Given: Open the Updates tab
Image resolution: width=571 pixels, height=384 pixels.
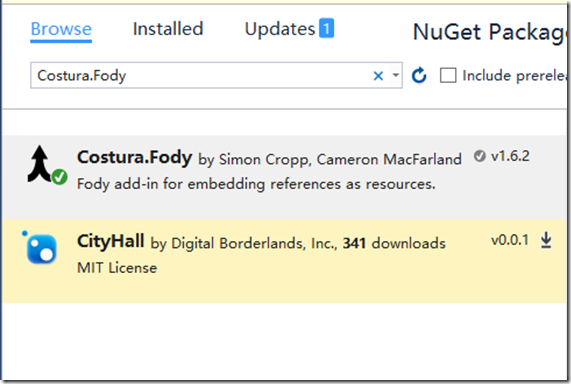Looking at the screenshot, I should (x=280, y=29).
